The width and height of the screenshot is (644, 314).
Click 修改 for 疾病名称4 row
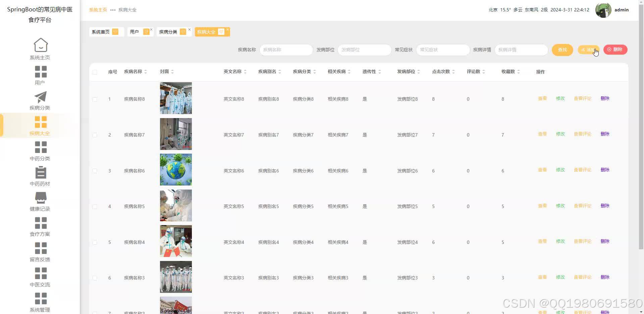pyautogui.click(x=560, y=242)
